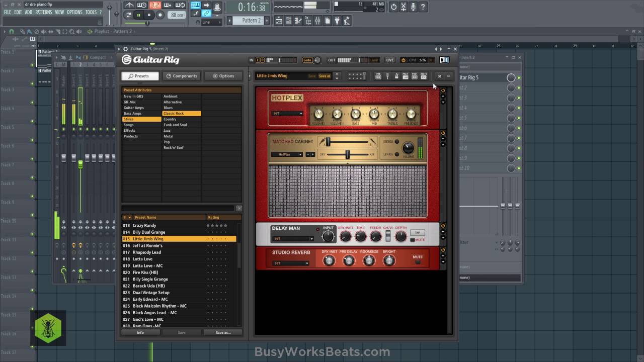Enable LIVE view in Guitar Rig

click(390, 60)
